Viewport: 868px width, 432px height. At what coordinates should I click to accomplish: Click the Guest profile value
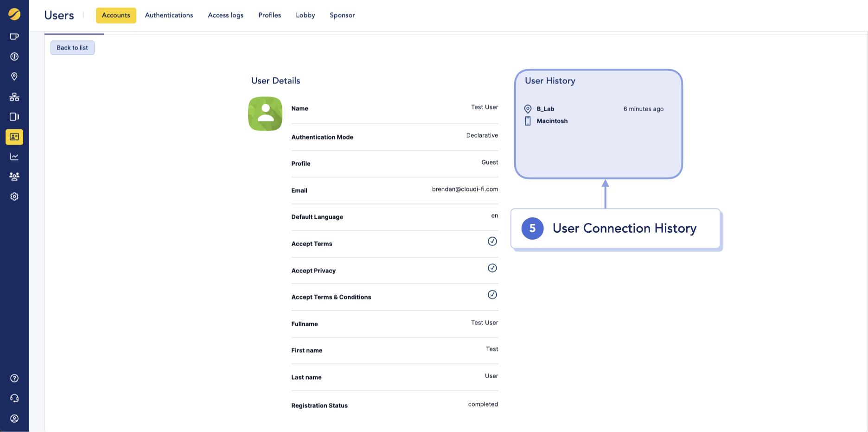click(x=490, y=162)
